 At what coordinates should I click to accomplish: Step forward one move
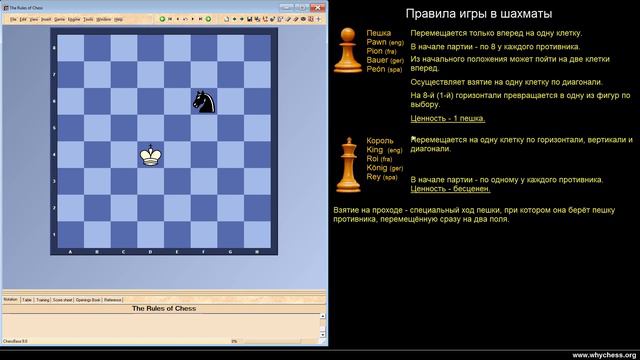[193, 19]
